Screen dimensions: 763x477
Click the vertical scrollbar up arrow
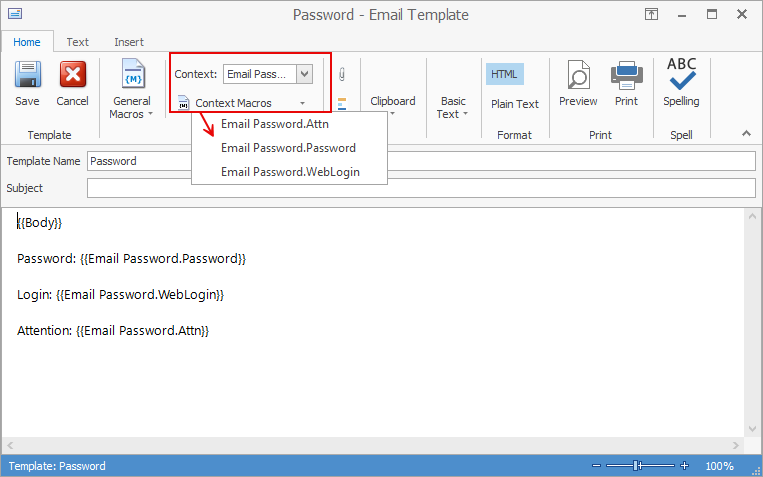tap(752, 216)
